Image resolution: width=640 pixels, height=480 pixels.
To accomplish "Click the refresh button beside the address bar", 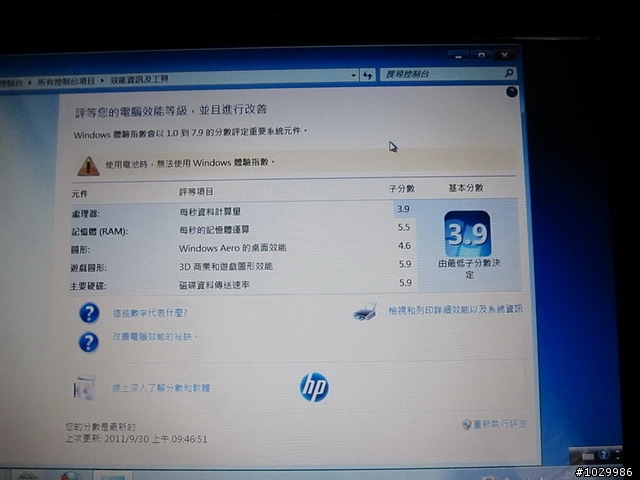I will tap(367, 75).
